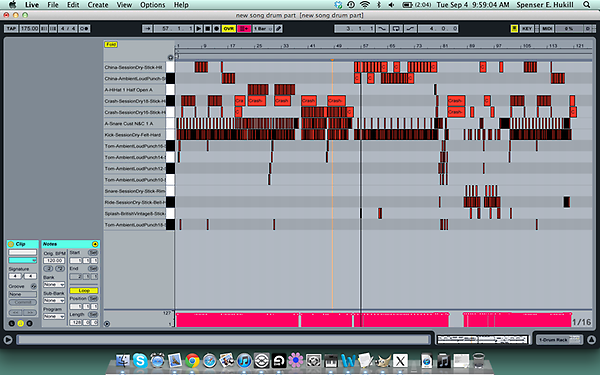This screenshot has width=600, height=375.
Task: Double original tempo with *2 button
Action: (60, 268)
